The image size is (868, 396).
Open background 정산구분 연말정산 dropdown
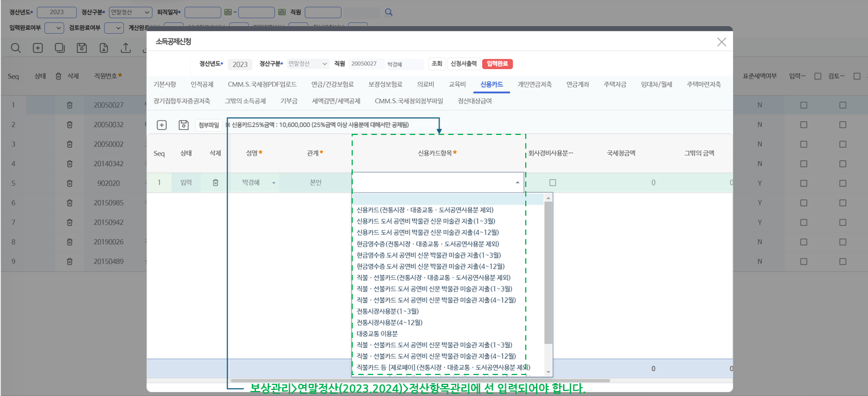point(130,12)
